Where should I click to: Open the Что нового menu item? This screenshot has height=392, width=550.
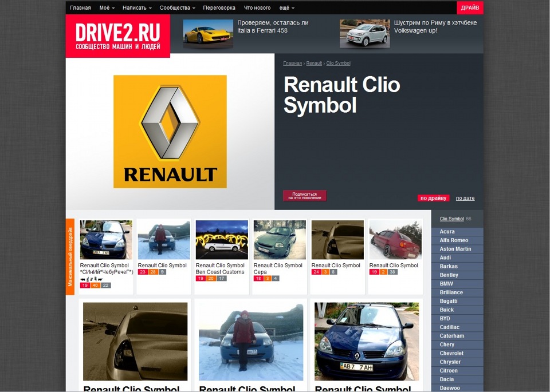[x=257, y=7]
